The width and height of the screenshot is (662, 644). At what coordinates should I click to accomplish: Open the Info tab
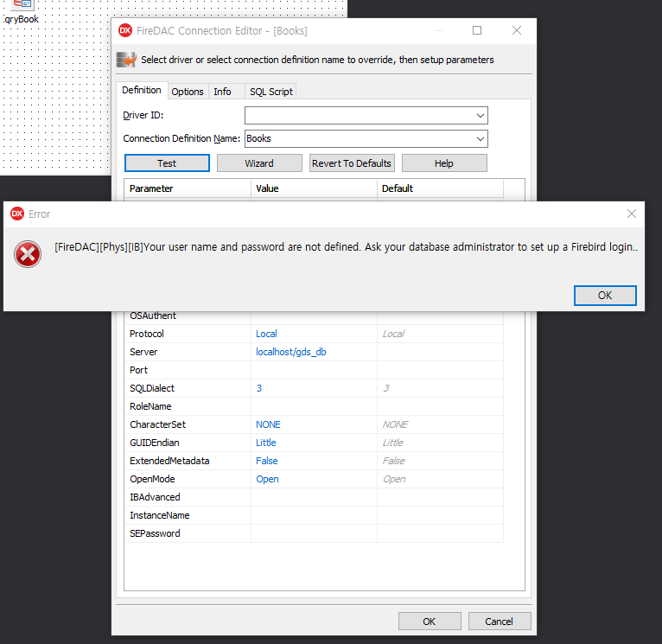(x=223, y=92)
